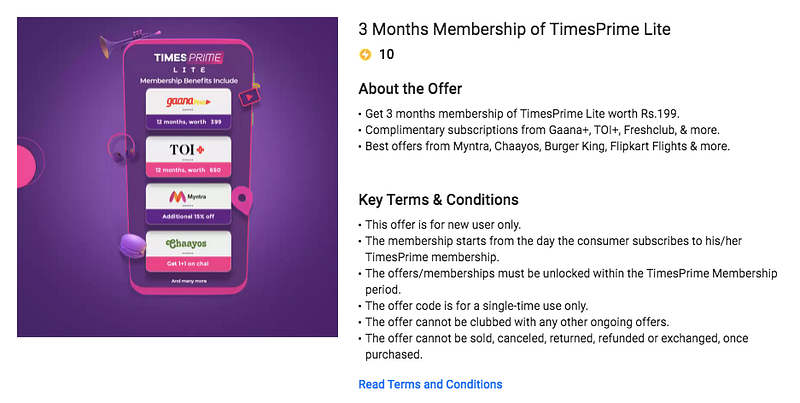Image resolution: width=800 pixels, height=403 pixels.
Task: Click the headphones graphic beside TOI+ card
Action: [x=122, y=147]
